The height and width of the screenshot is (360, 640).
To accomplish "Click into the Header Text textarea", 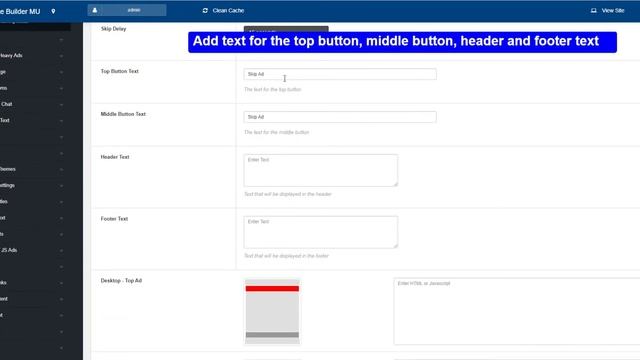I will point(320,170).
